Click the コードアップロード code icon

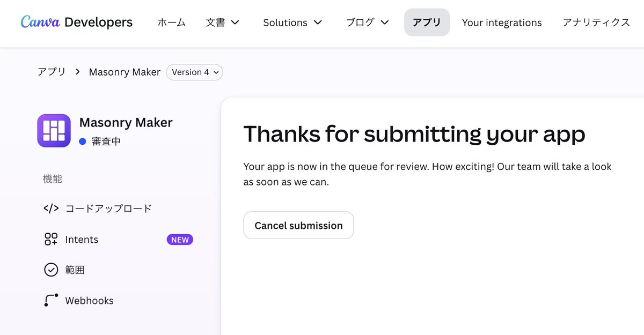(x=51, y=209)
